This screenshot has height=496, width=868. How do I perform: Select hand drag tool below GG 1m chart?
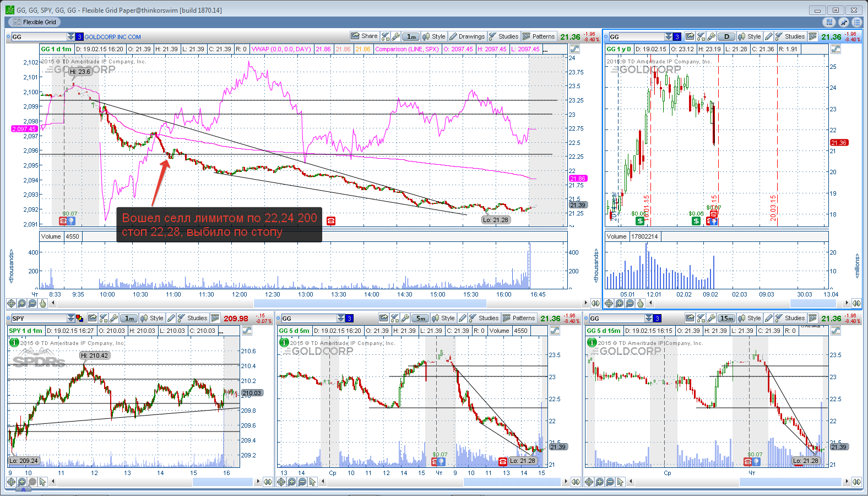pyautogui.click(x=42, y=303)
